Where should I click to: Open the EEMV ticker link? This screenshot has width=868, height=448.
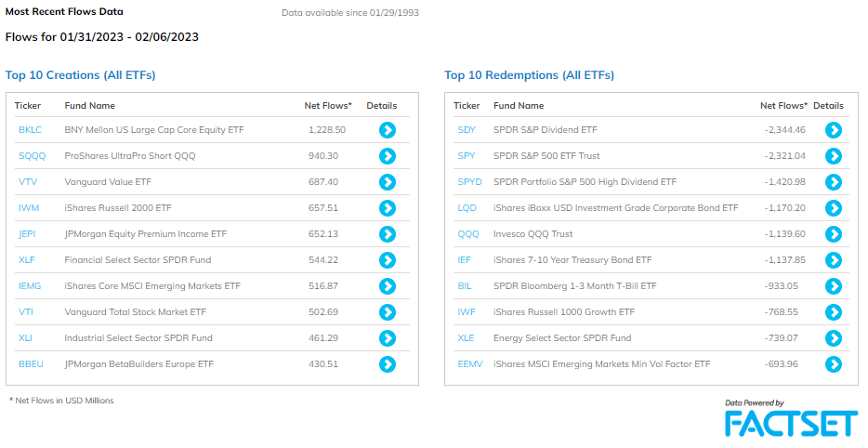click(470, 364)
